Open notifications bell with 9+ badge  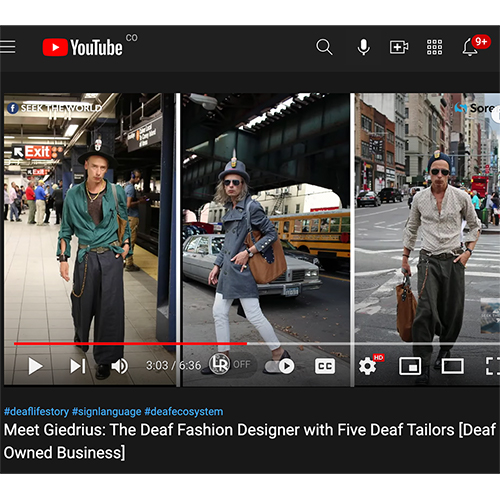click(x=476, y=46)
